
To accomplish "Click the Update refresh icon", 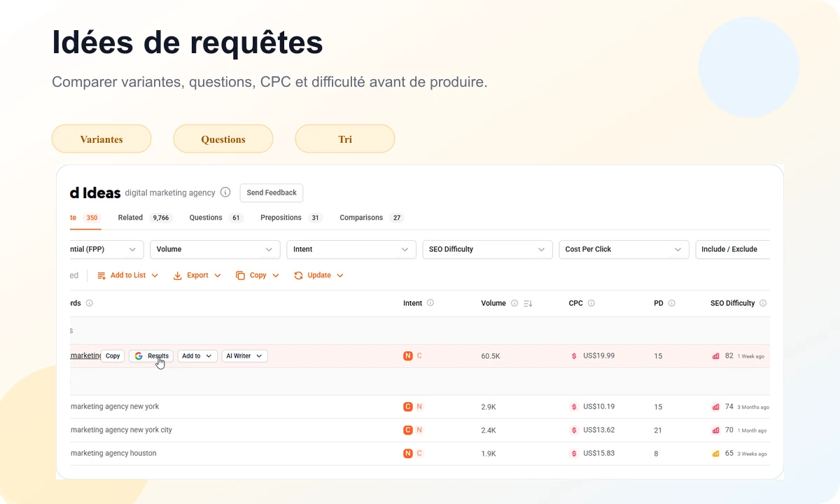I will [x=298, y=276].
